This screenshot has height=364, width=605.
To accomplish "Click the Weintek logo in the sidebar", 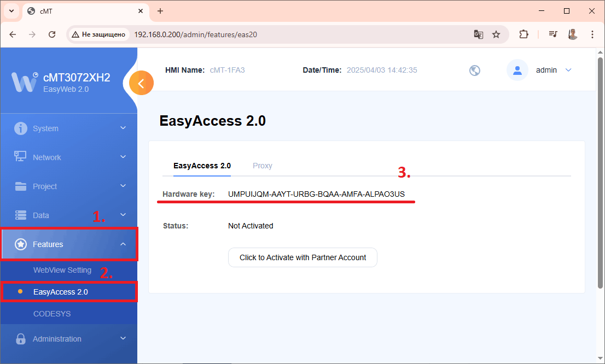I will (25, 81).
